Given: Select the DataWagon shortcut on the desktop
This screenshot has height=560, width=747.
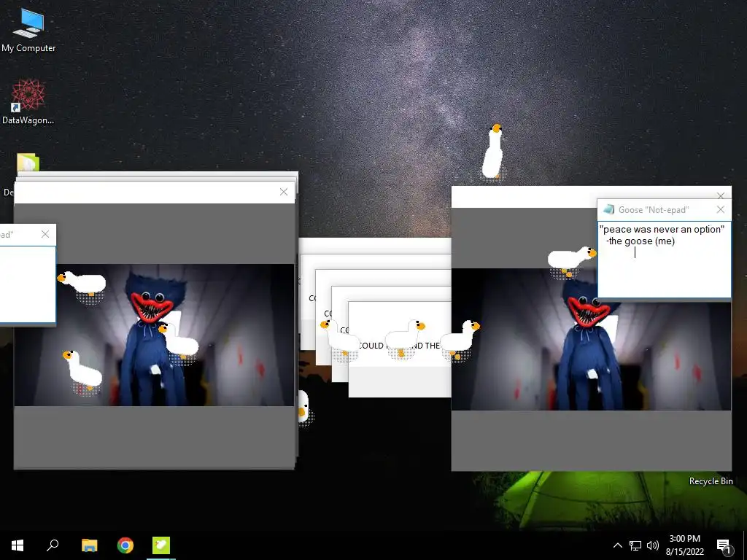Looking at the screenshot, I should point(28,102).
